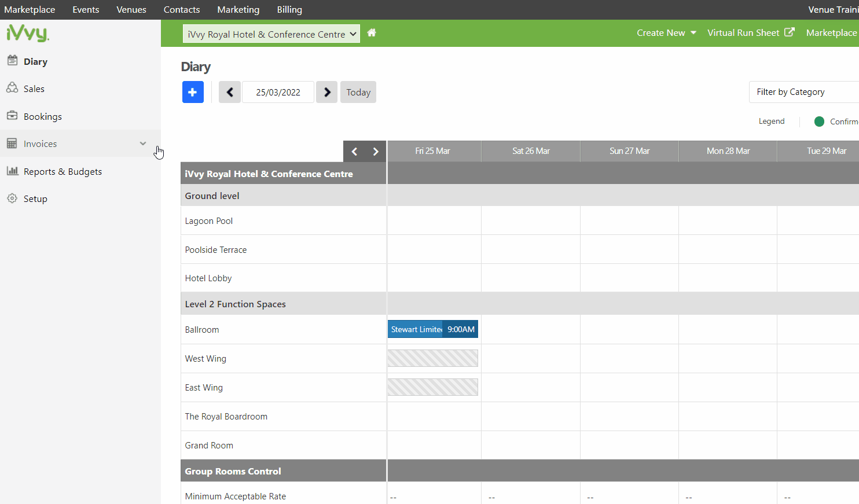Click the home icon in green bar

click(x=372, y=33)
